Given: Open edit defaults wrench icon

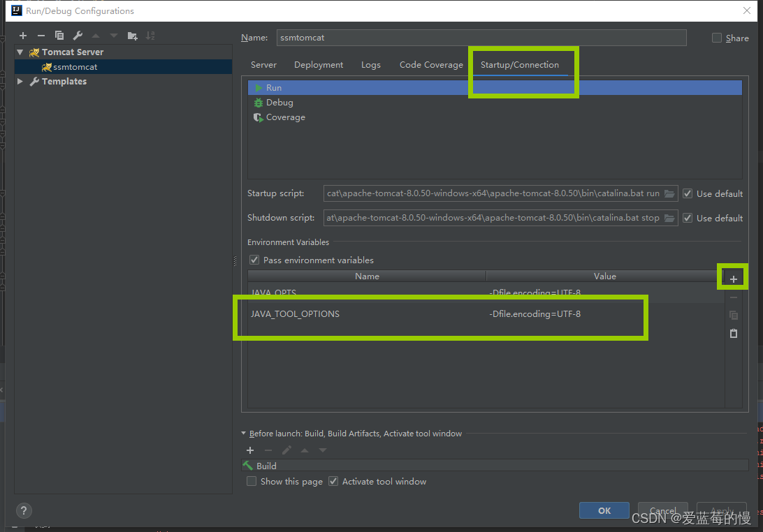Looking at the screenshot, I should tap(78, 36).
